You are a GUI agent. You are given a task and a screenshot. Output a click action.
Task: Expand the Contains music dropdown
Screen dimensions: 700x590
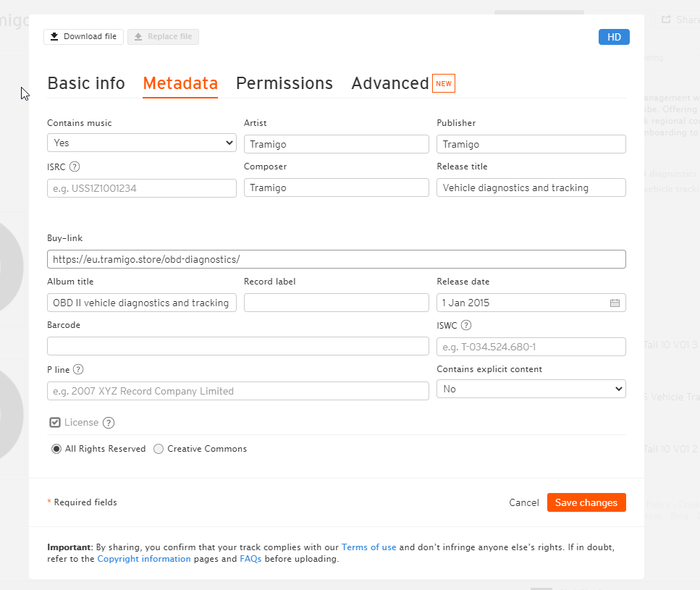point(142,143)
